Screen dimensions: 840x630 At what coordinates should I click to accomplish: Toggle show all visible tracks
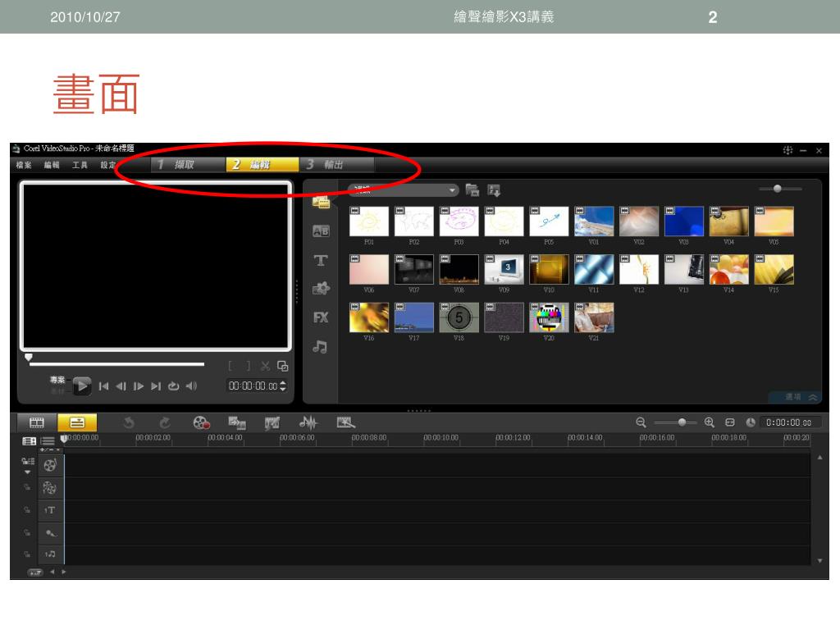click(x=29, y=441)
